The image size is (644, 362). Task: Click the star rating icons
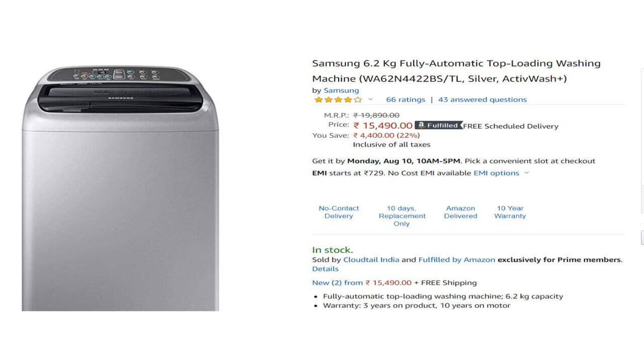[338, 100]
